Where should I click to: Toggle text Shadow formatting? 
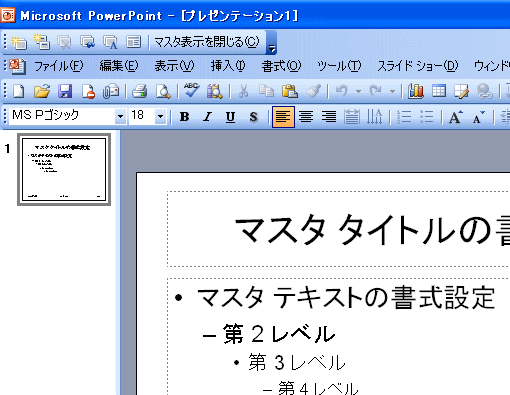click(x=253, y=117)
